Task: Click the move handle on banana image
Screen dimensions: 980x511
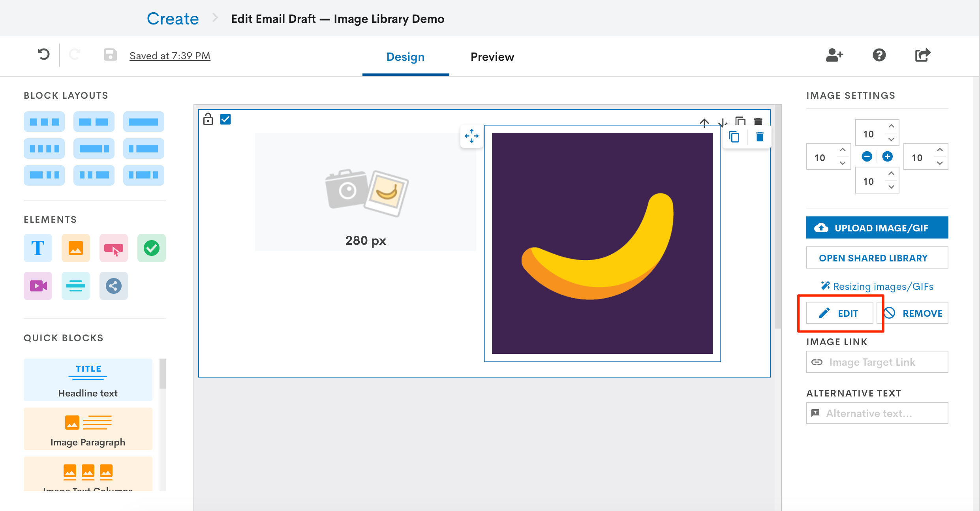Action: click(472, 136)
